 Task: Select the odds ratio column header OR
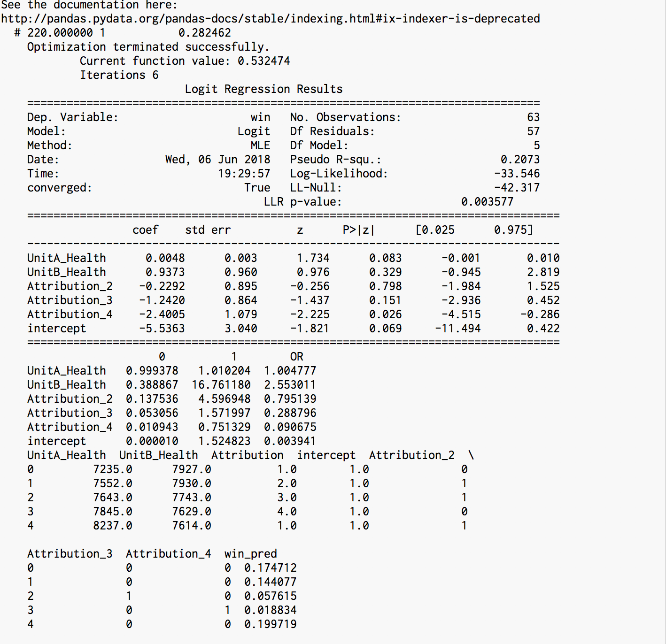[296, 356]
